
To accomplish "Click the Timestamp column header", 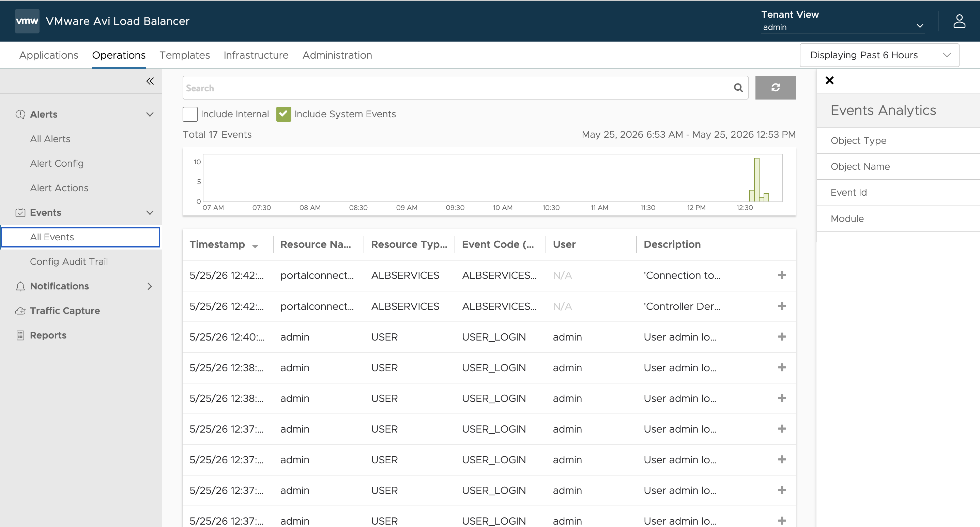I will tap(217, 244).
